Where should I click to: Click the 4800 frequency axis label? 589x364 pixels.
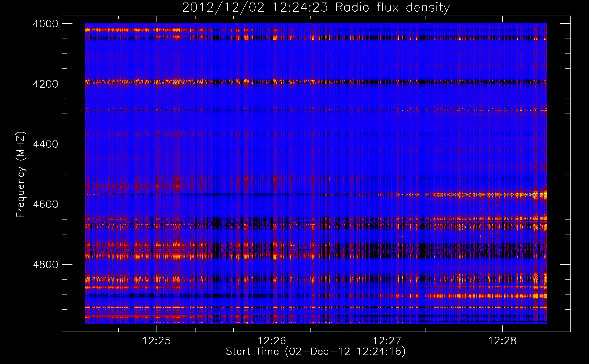[x=46, y=265]
